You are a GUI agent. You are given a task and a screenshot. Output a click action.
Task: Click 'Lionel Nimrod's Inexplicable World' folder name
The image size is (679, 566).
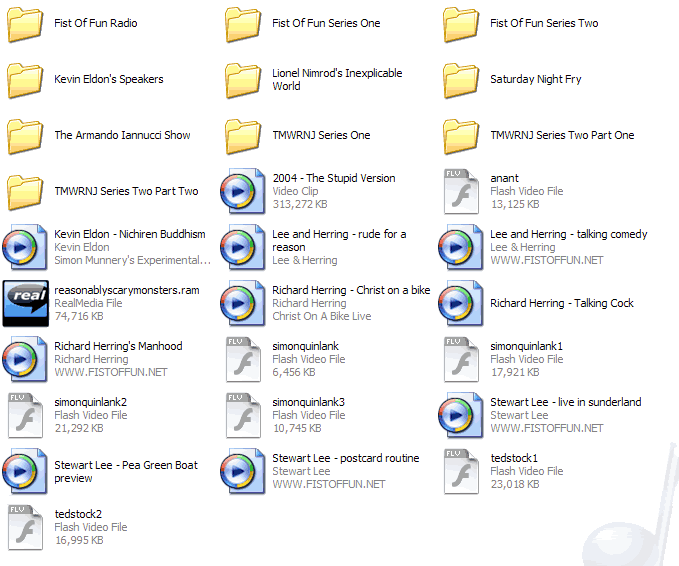point(337,80)
